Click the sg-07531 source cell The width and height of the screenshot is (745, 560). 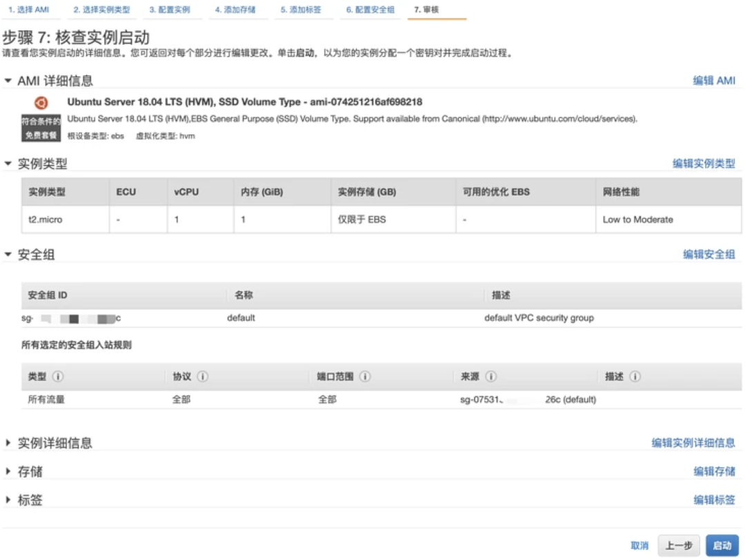point(528,399)
